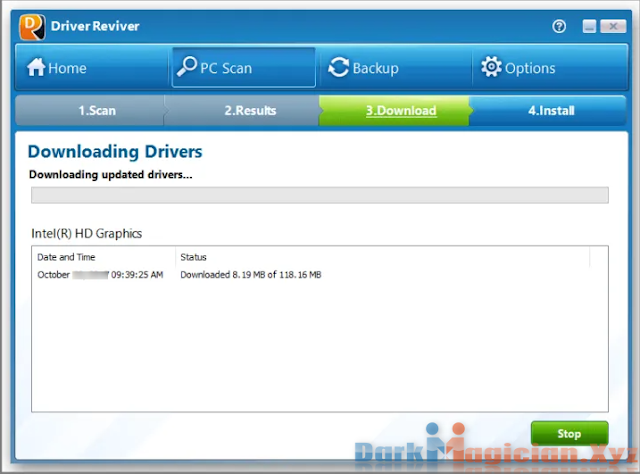This screenshot has height=474, width=640.
Task: Click the Status column header
Action: point(193,257)
